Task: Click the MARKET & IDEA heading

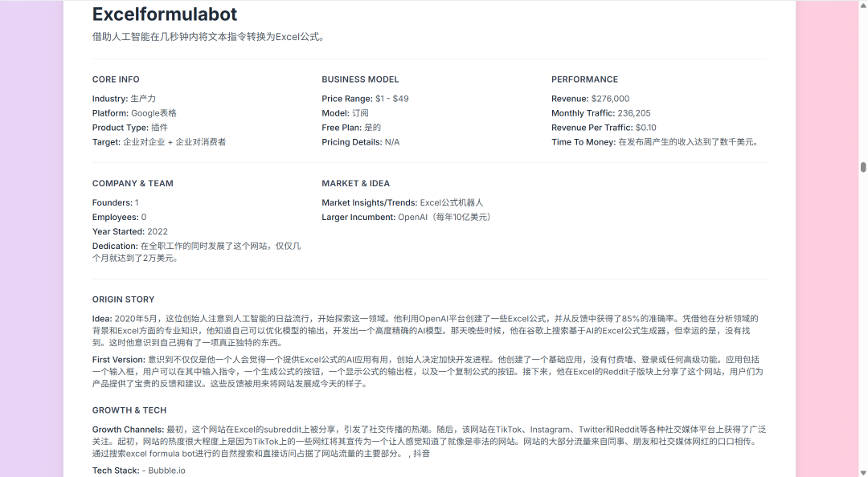Action: click(355, 183)
